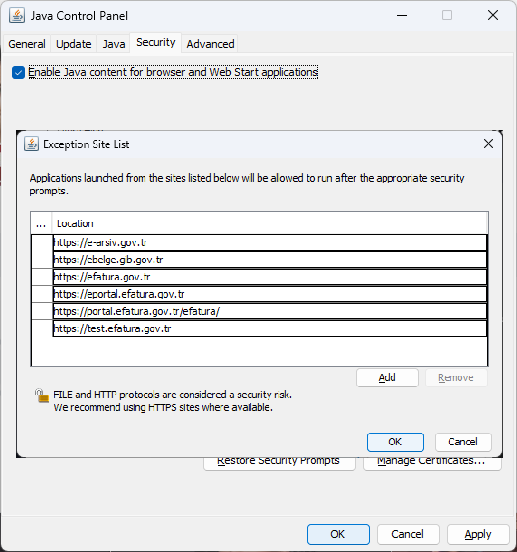
Task: Click the Java icon in Control Panel title bar
Action: click(x=17, y=15)
